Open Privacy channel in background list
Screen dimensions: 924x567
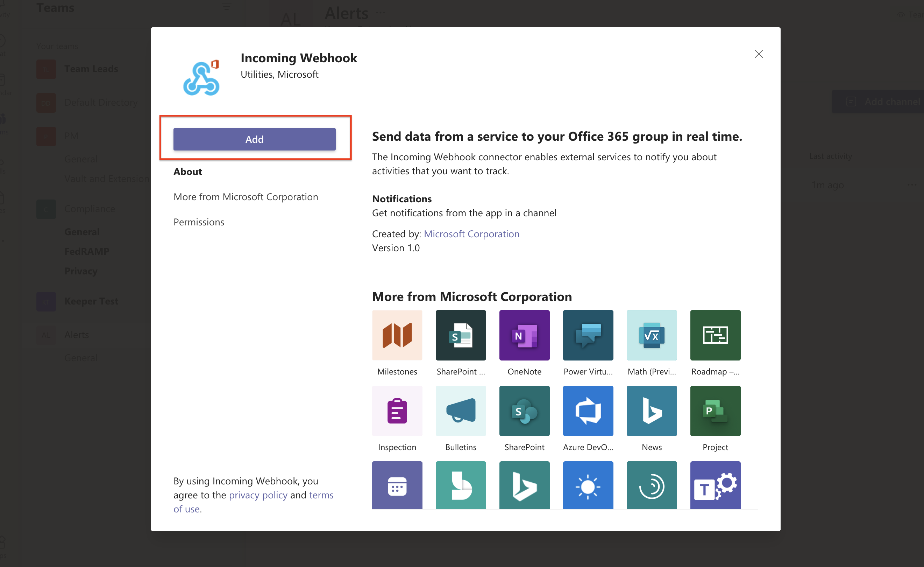click(x=81, y=271)
